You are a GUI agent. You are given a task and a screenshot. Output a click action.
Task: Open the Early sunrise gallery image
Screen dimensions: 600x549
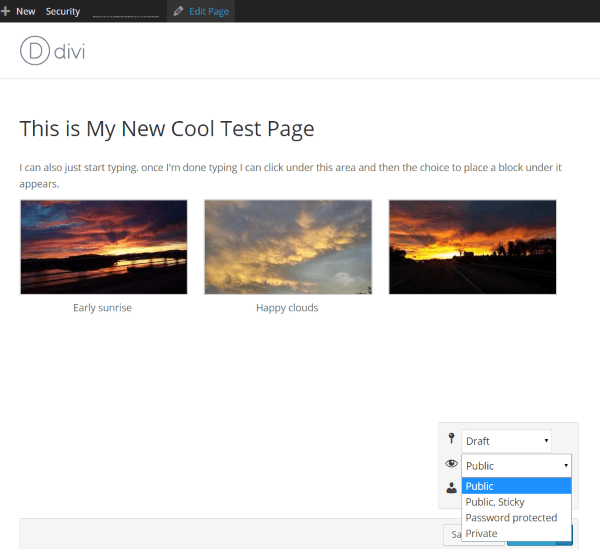[x=104, y=247]
